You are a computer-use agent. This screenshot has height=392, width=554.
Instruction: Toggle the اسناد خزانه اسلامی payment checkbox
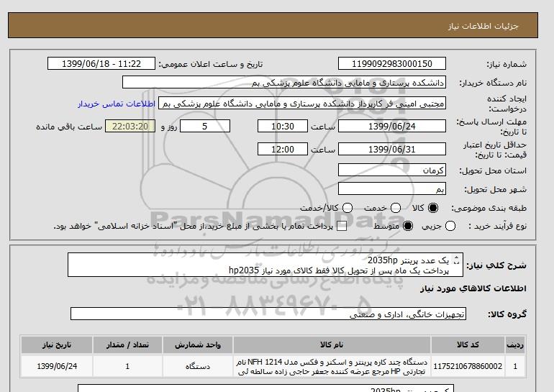point(341,227)
